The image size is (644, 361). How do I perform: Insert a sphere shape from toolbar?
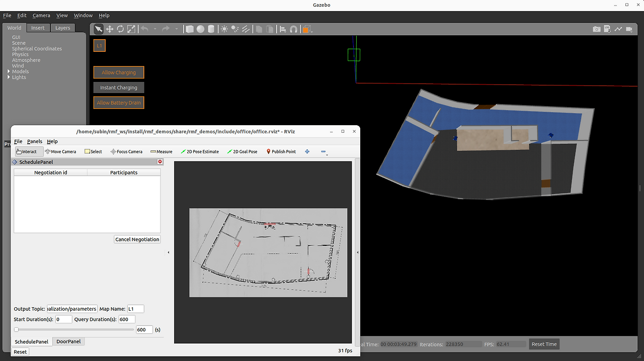(x=200, y=29)
